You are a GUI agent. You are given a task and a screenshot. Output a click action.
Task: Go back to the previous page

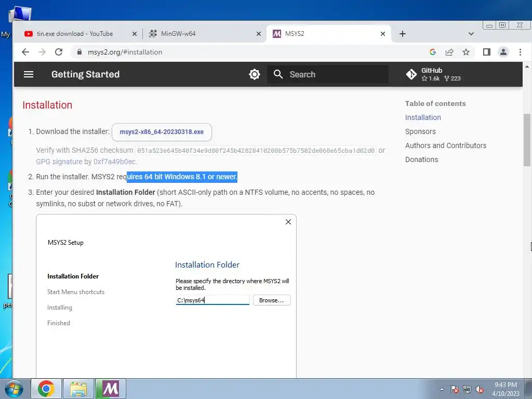coord(25,52)
